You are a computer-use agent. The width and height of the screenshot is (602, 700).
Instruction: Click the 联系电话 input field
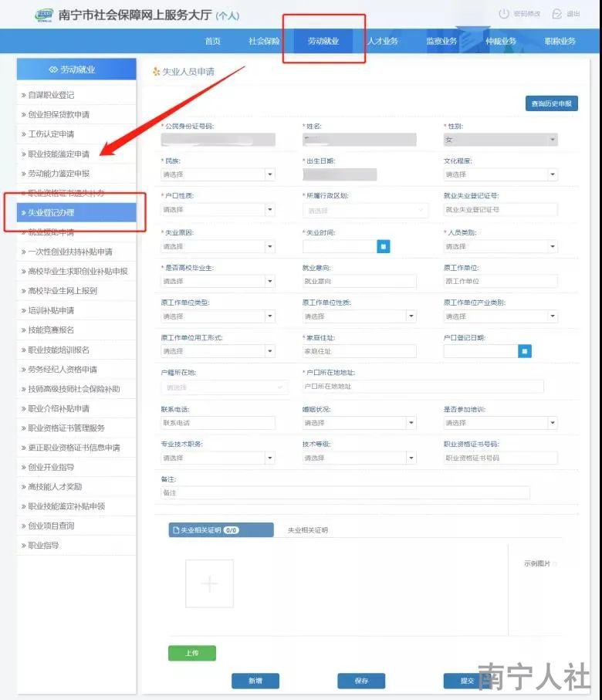(218, 423)
